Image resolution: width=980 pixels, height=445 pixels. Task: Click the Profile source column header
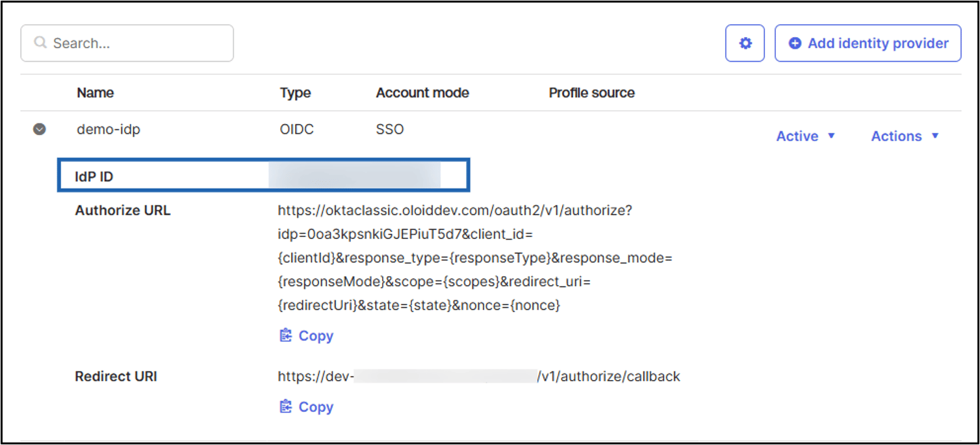click(x=591, y=93)
